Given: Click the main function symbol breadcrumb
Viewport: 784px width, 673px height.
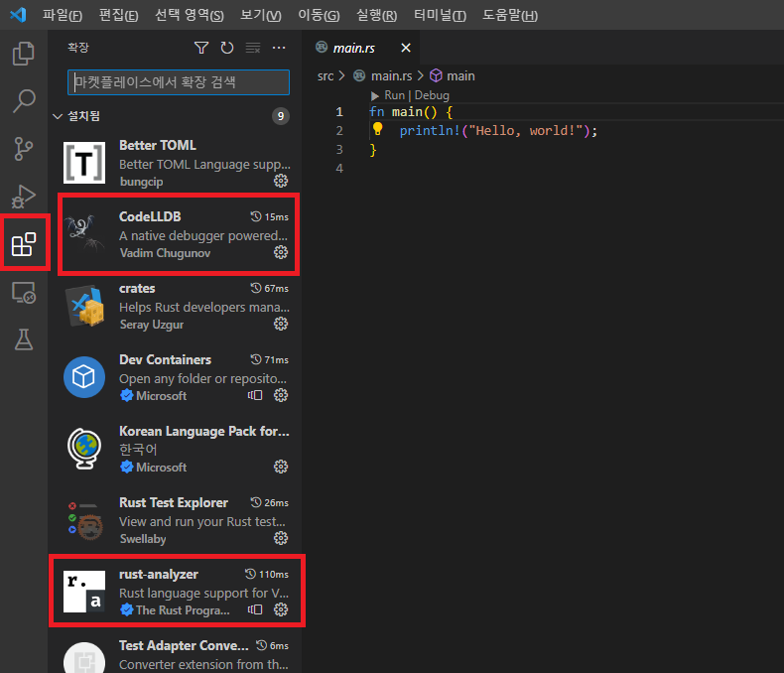Looking at the screenshot, I should (x=453, y=76).
